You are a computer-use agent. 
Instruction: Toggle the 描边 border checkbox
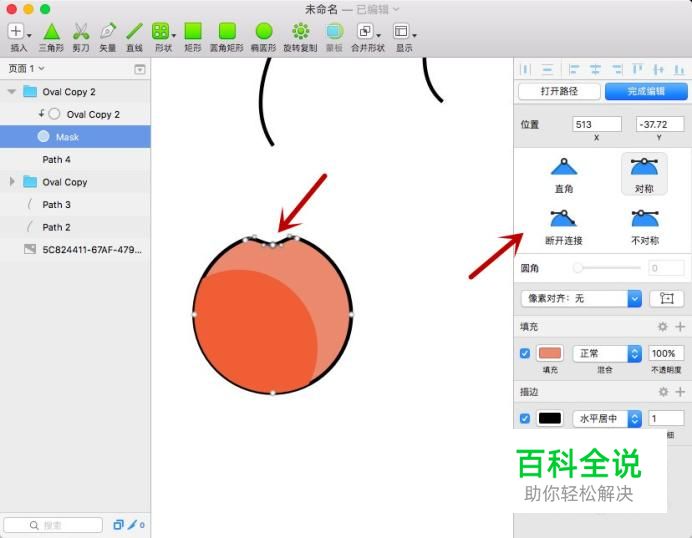[x=525, y=418]
